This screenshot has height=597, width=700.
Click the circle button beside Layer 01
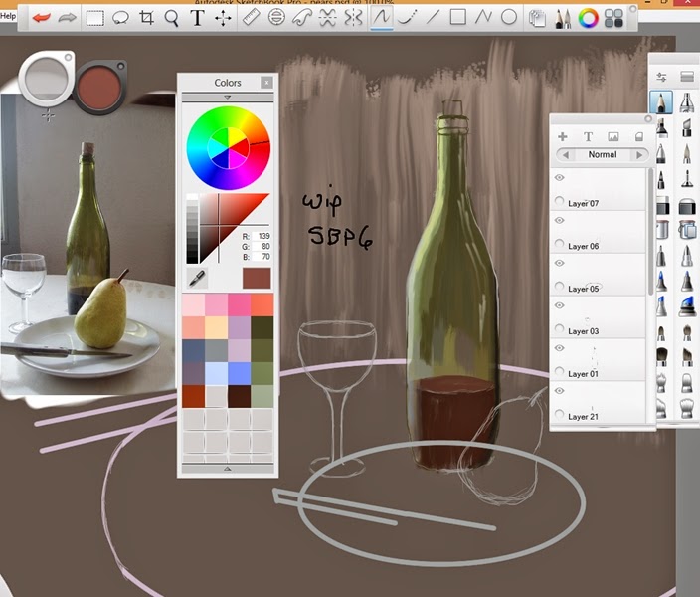click(x=559, y=371)
